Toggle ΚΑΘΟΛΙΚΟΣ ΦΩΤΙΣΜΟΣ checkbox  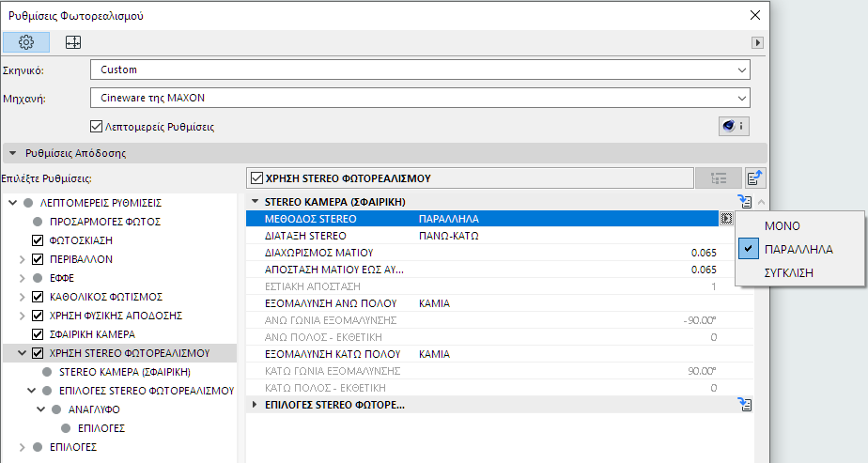coord(38,297)
